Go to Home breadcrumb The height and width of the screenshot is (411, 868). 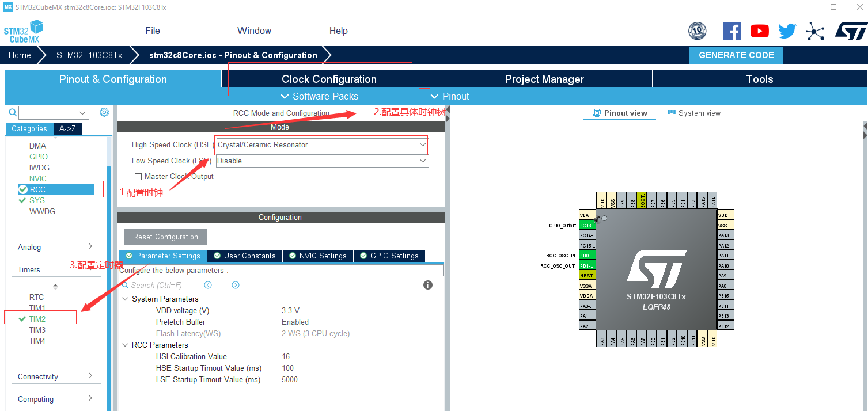click(x=20, y=55)
